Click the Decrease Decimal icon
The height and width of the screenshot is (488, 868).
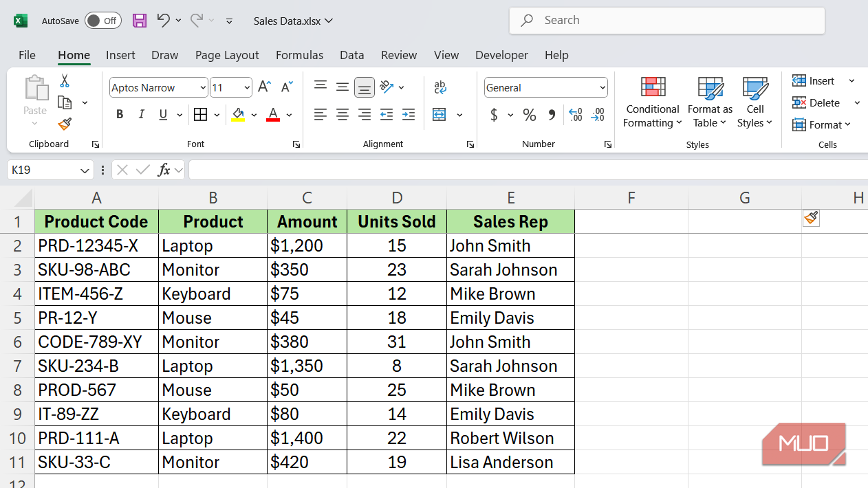(598, 115)
